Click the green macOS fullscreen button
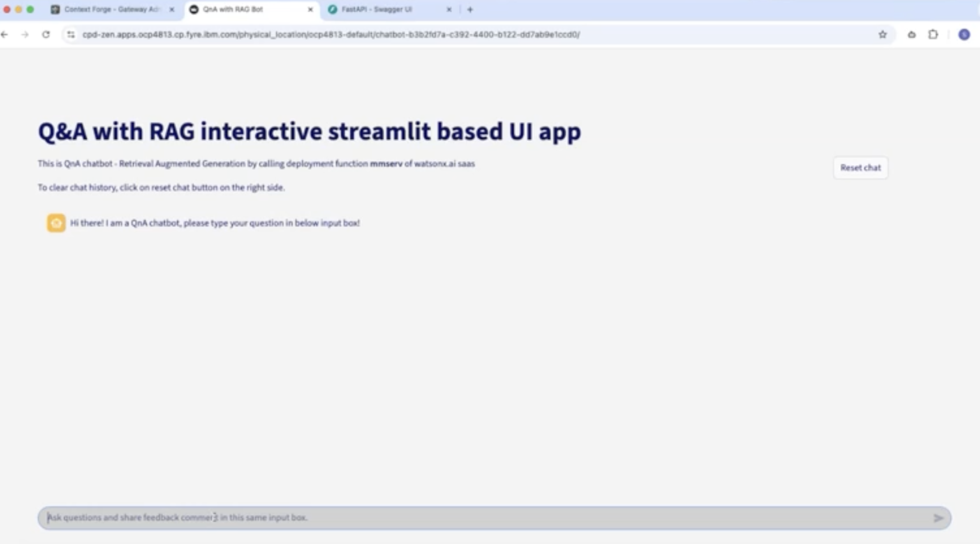 [30, 9]
